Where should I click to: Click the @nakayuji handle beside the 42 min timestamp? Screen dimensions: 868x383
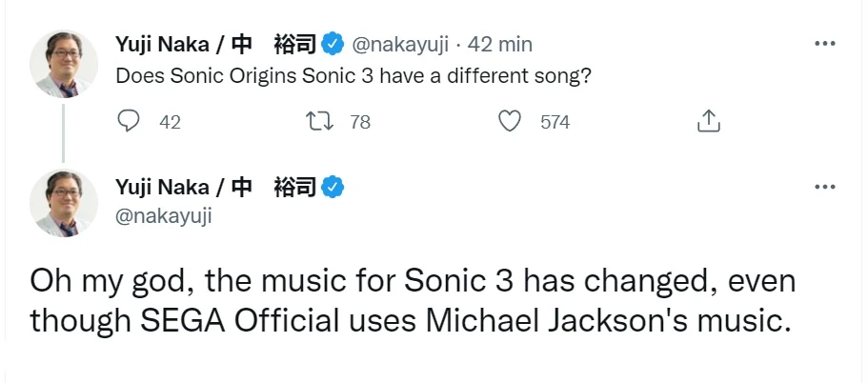tap(400, 44)
